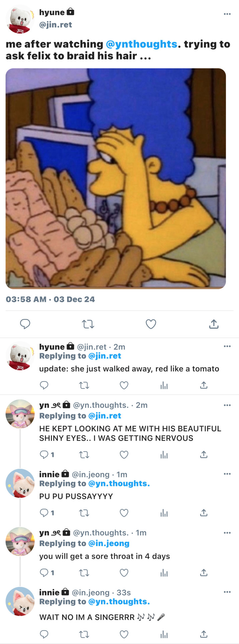239x644 pixels.
Task: View analytics on 'SHINY EYES' reply
Action: (x=164, y=455)
